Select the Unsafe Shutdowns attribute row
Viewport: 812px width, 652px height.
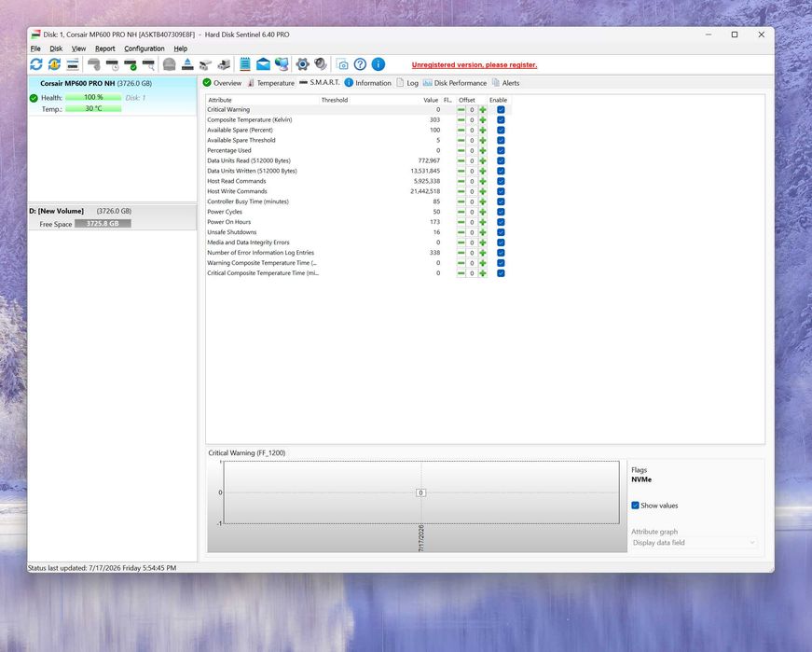click(323, 232)
